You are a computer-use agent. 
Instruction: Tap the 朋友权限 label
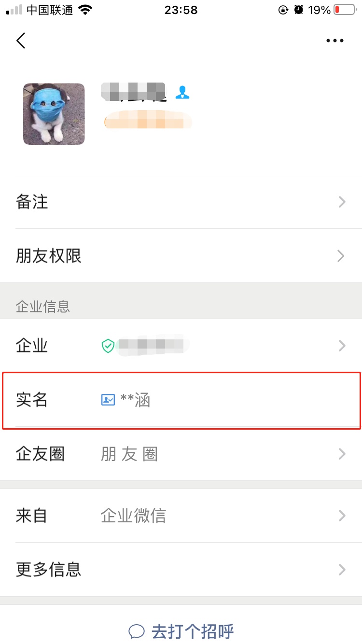click(49, 256)
